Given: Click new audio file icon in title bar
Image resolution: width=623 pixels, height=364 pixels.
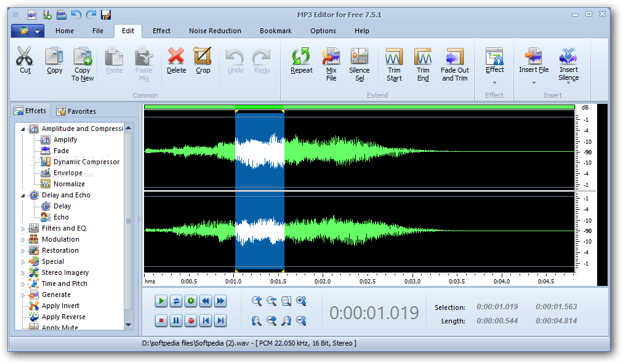Looking at the screenshot, I should (32, 15).
